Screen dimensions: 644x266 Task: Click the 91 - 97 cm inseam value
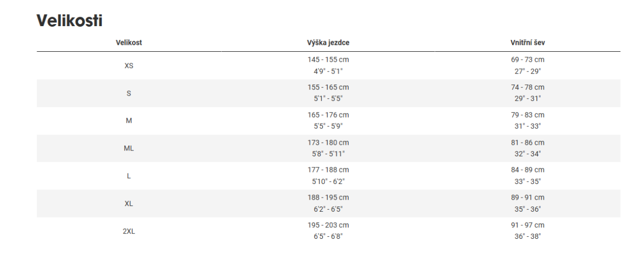point(527,225)
